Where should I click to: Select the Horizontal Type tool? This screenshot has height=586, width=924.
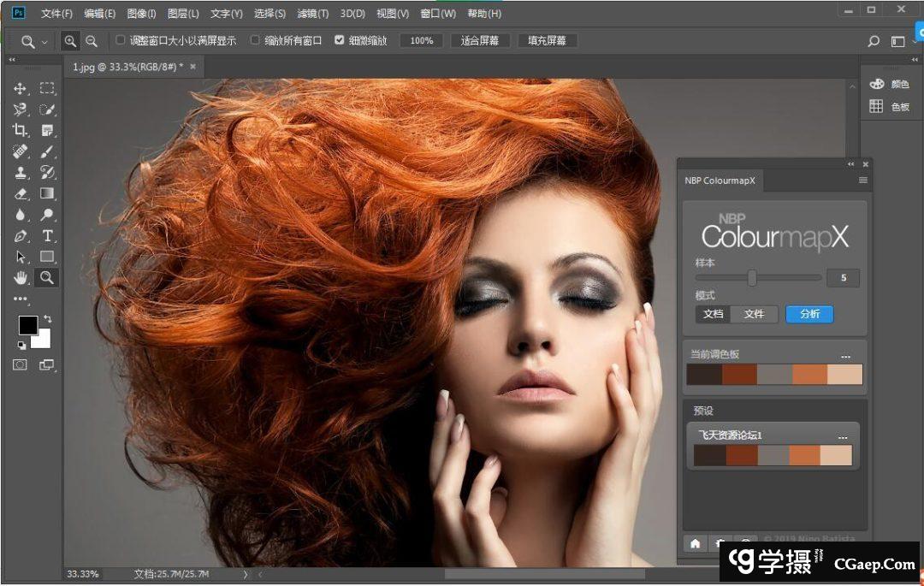(x=48, y=235)
